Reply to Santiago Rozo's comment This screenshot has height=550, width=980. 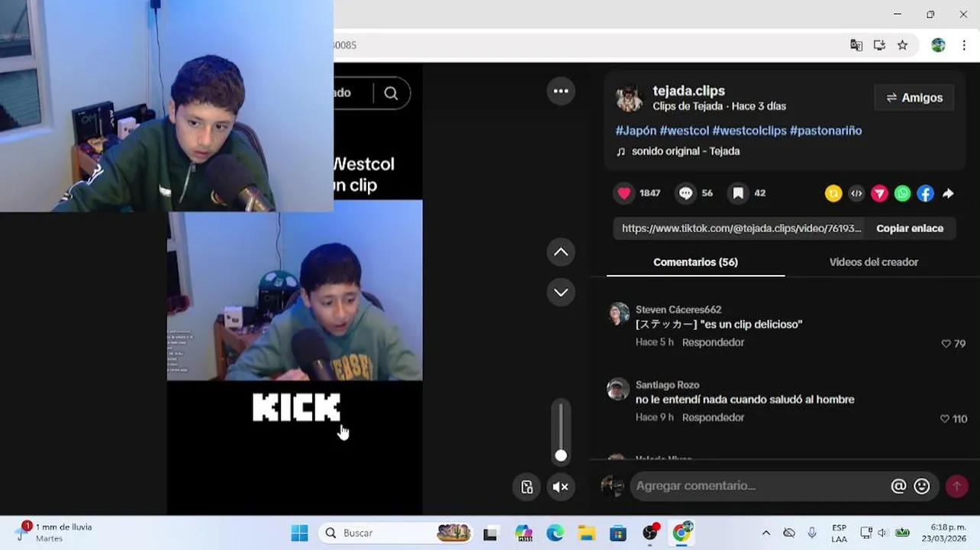click(x=713, y=417)
